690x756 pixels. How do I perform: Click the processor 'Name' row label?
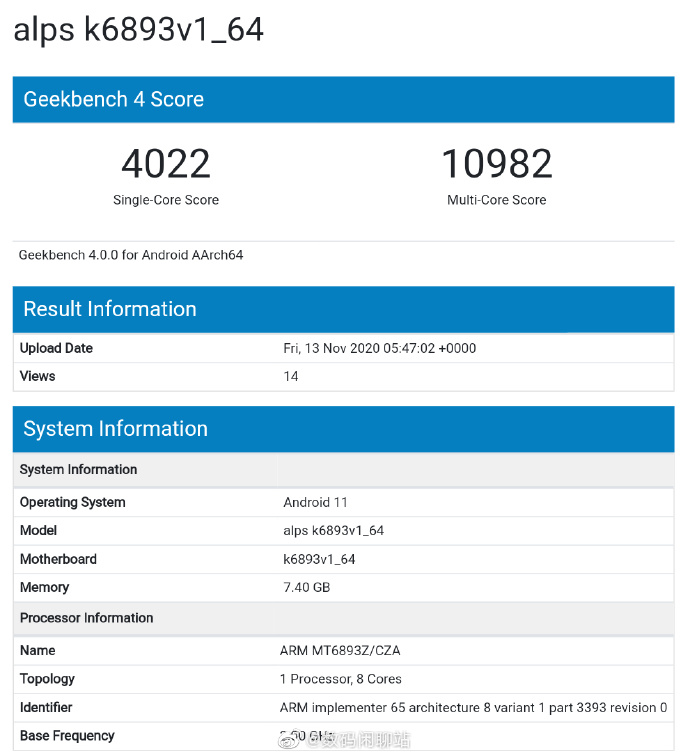pos(37,650)
